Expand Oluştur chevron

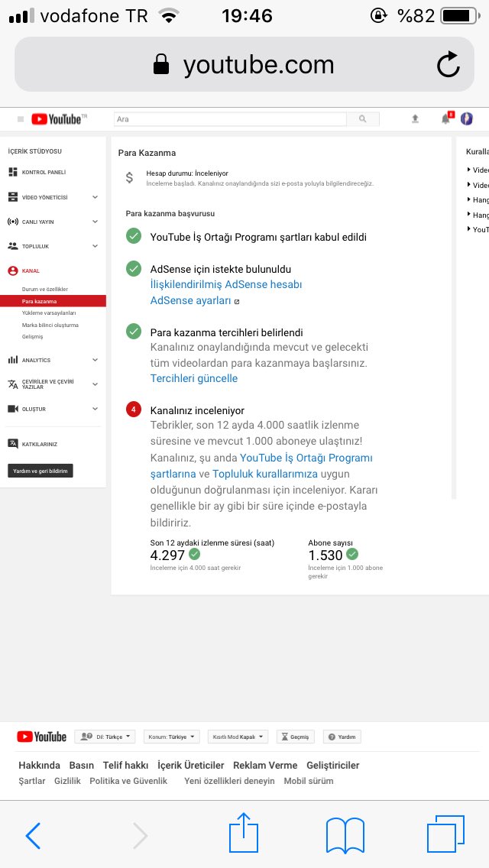(95, 409)
